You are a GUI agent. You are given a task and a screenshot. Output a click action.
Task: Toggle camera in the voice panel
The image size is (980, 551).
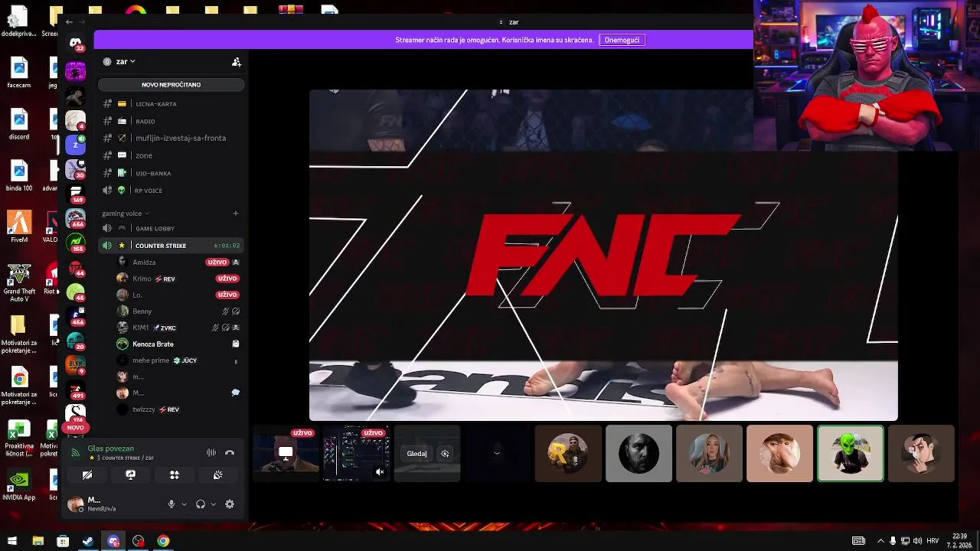pyautogui.click(x=87, y=475)
